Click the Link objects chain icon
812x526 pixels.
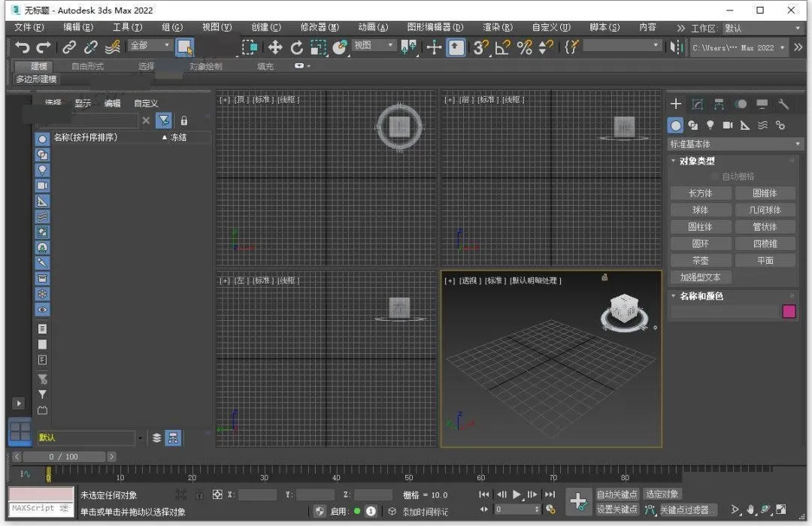pos(69,47)
